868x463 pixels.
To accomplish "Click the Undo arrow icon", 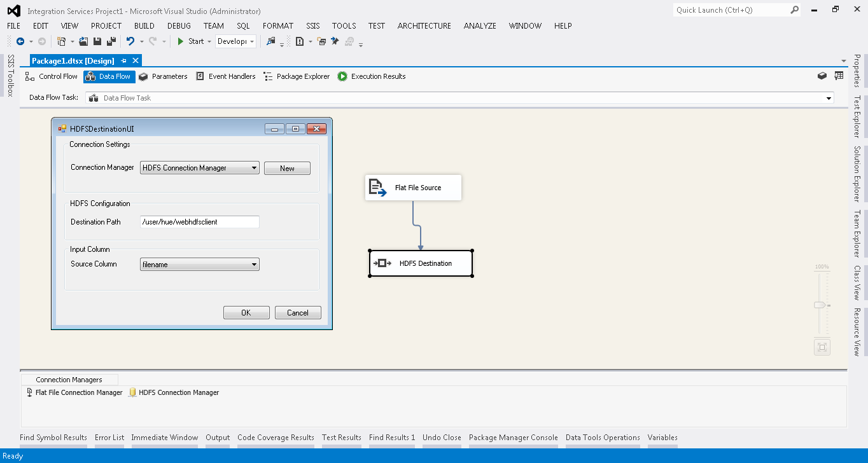I will tap(130, 41).
